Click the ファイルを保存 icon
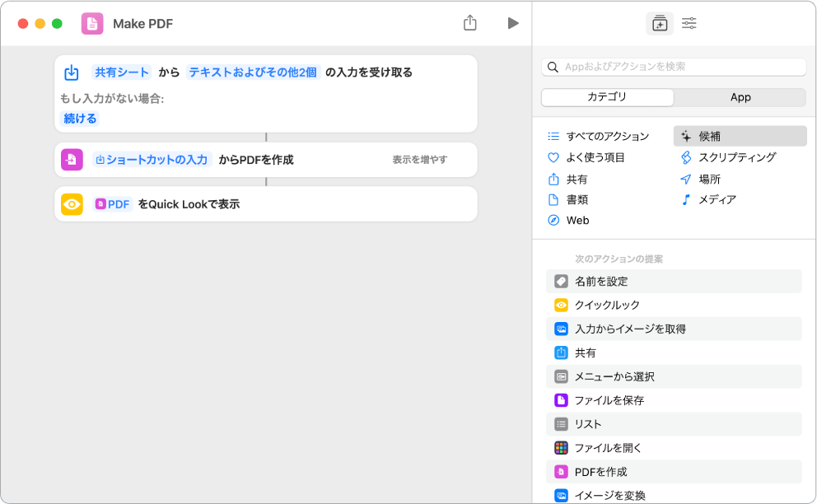This screenshot has height=504, width=817. point(561,400)
